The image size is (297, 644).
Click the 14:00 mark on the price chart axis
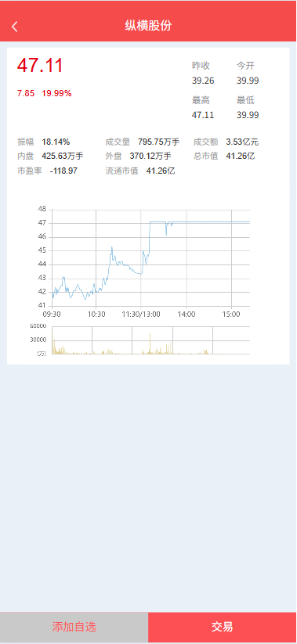coord(187,315)
